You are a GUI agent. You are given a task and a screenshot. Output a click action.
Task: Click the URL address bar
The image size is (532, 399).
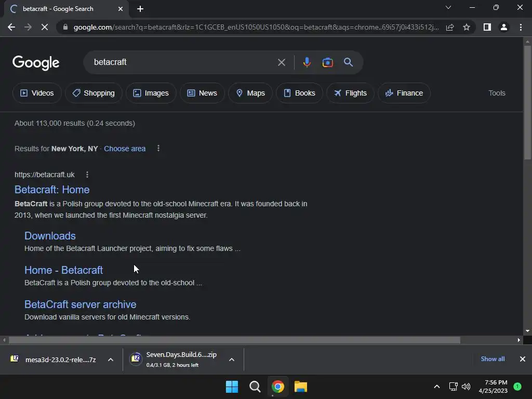click(256, 27)
